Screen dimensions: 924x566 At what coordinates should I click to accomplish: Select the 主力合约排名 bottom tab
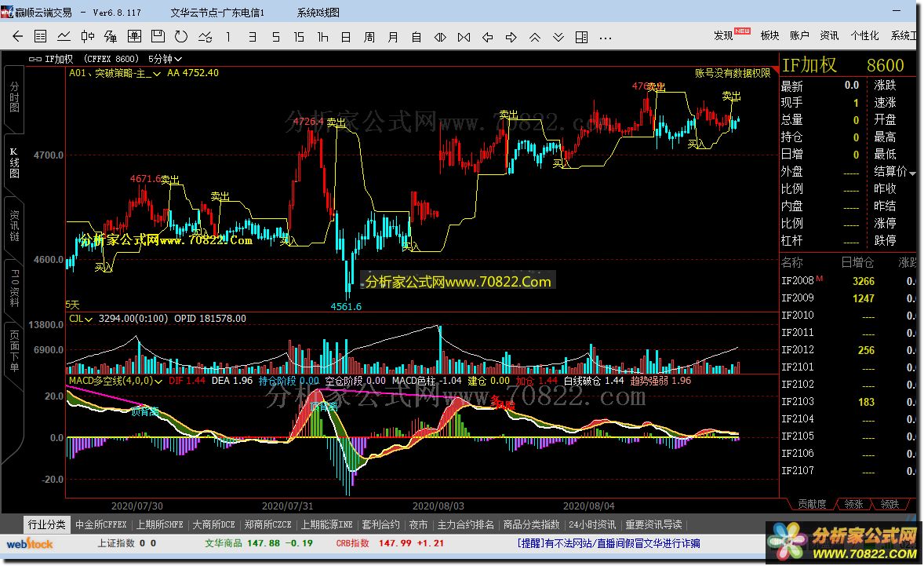coord(466,524)
